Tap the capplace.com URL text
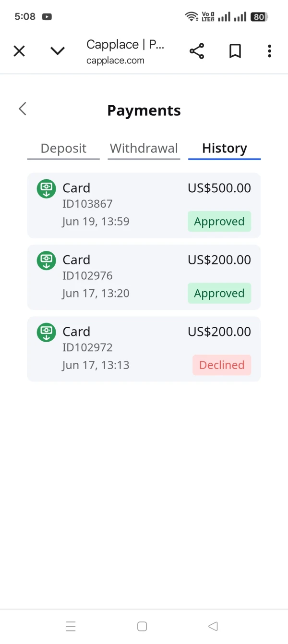The height and width of the screenshot is (644, 288). point(115,61)
